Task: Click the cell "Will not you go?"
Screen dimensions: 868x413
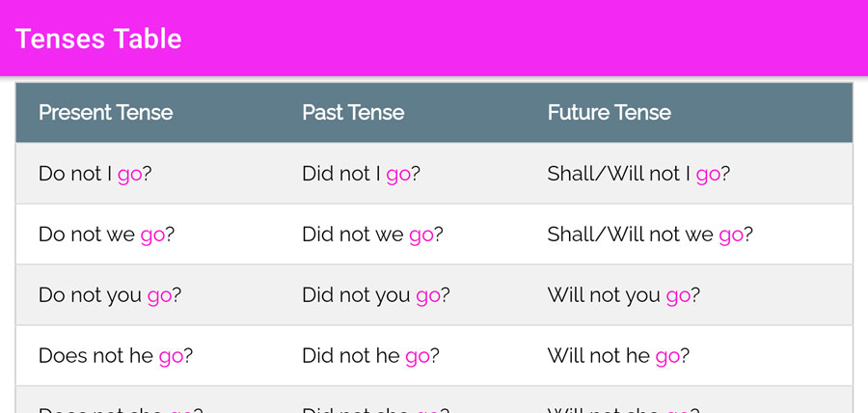Action: [623, 295]
